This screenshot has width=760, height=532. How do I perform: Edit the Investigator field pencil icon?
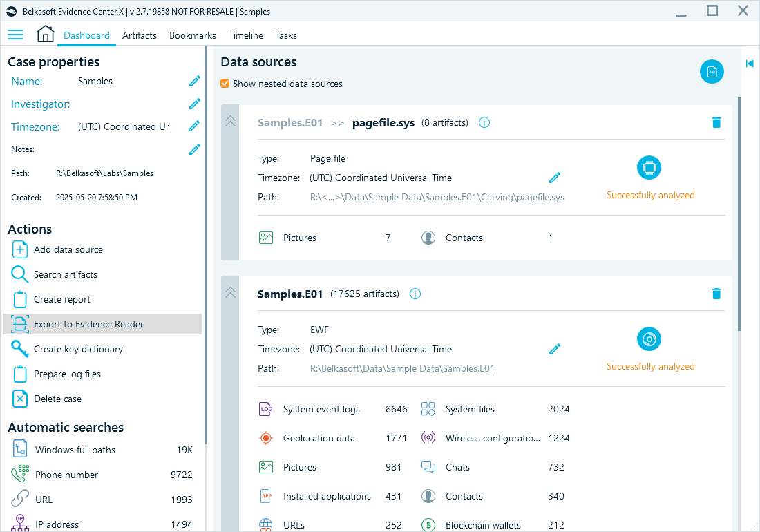[x=194, y=104]
